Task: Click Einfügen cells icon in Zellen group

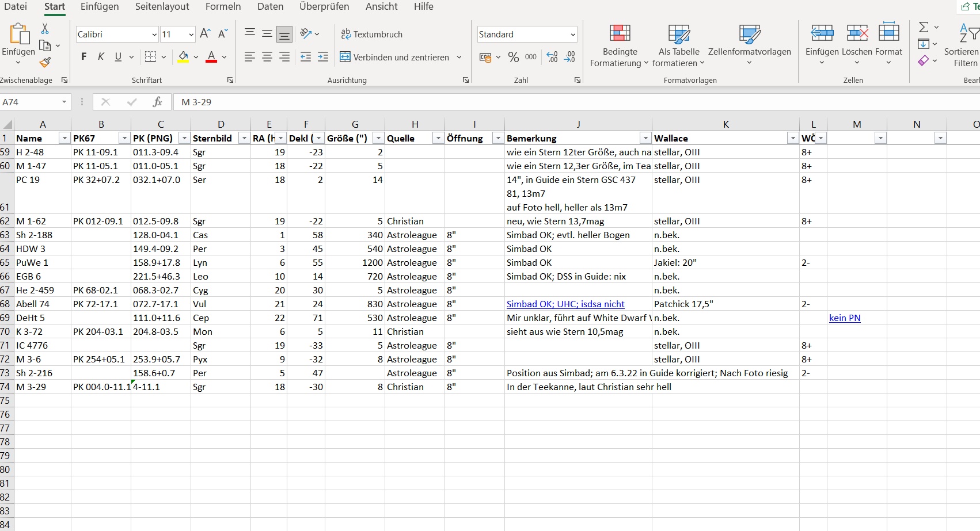Action: [822, 33]
